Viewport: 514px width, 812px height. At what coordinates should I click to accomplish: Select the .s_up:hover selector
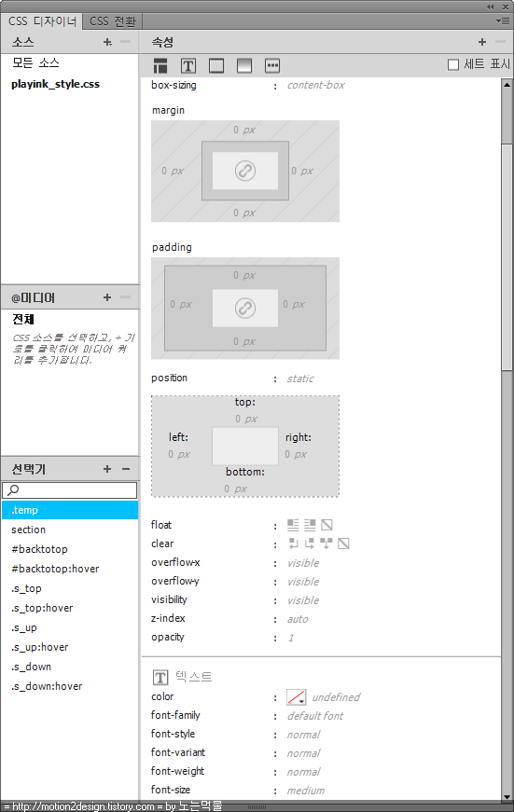(x=70, y=647)
